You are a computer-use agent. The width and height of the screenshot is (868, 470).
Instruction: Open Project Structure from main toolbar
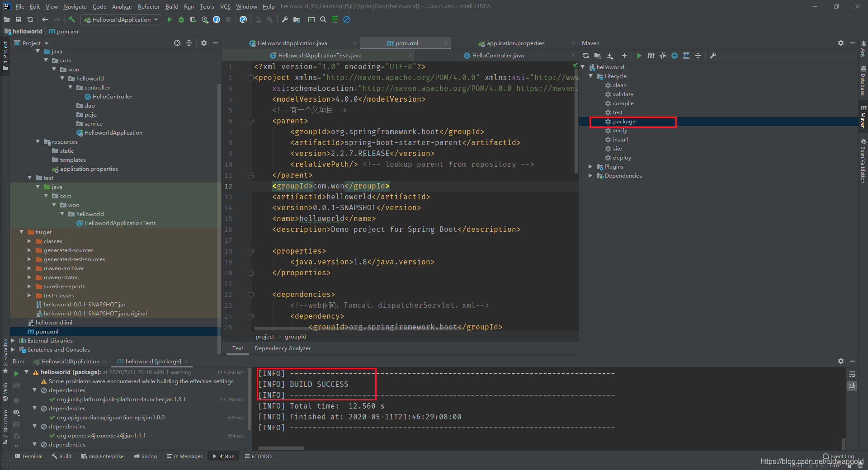tap(297, 19)
